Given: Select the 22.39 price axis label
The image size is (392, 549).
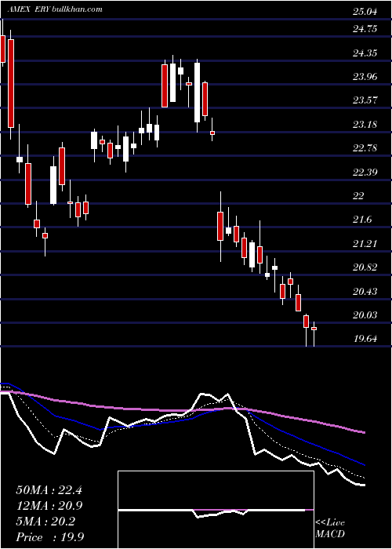Looking at the screenshot, I should pos(365,172).
